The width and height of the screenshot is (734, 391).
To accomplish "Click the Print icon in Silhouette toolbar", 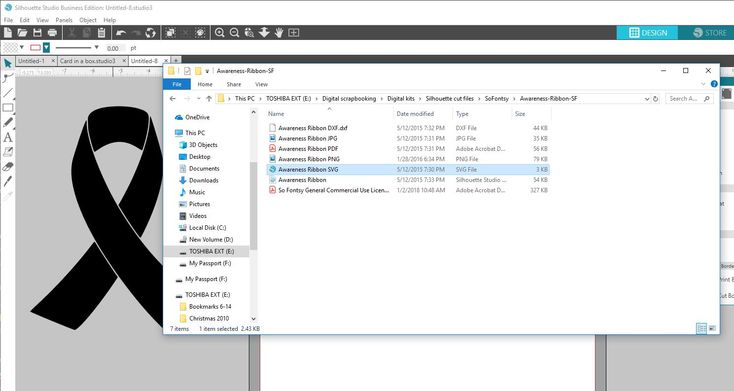I will [x=52, y=32].
